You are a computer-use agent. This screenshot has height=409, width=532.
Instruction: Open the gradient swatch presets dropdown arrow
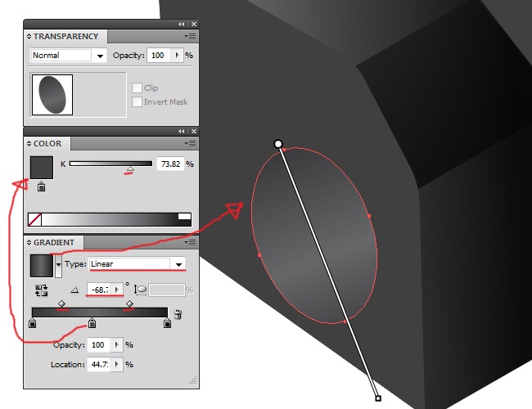click(58, 266)
